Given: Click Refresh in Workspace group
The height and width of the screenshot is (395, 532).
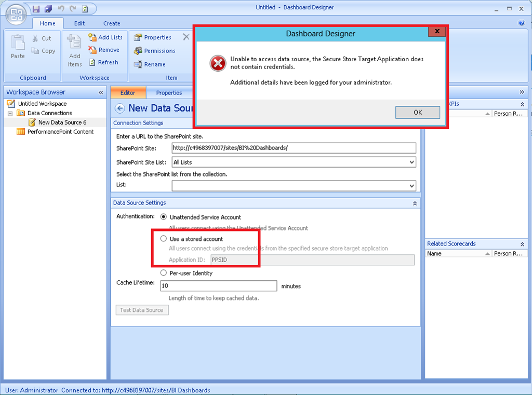Looking at the screenshot, I should (x=103, y=62).
